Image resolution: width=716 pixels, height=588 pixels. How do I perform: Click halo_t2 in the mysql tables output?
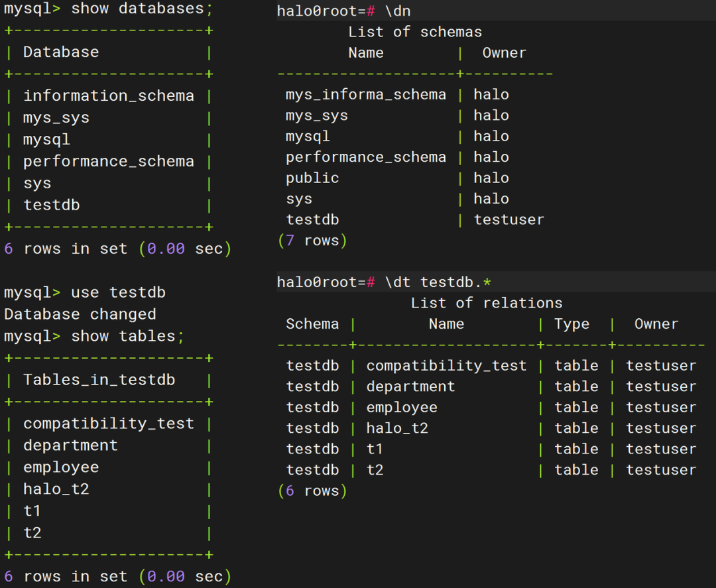pyautogui.click(x=56, y=489)
